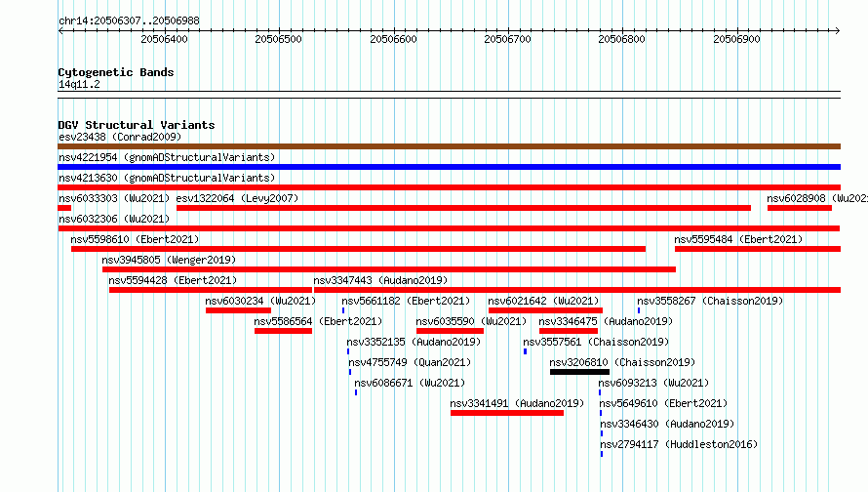Click the nsv6028908 label
The width and height of the screenshot is (868, 492).
tap(817, 198)
